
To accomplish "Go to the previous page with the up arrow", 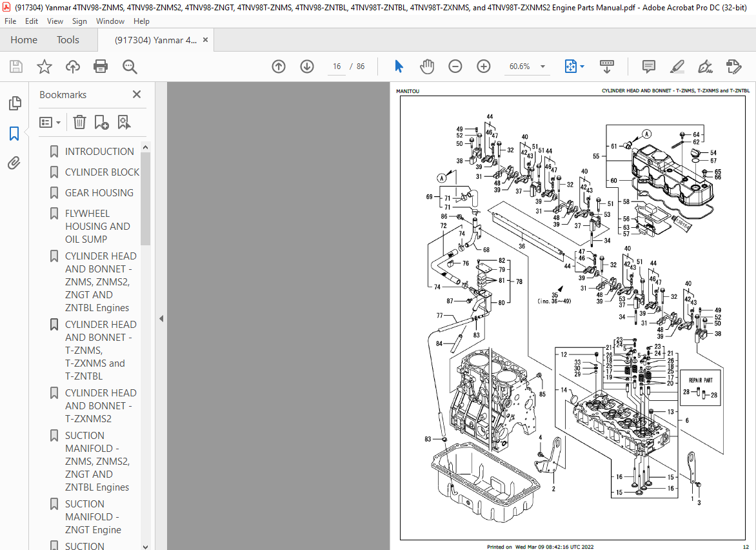I will (x=279, y=66).
